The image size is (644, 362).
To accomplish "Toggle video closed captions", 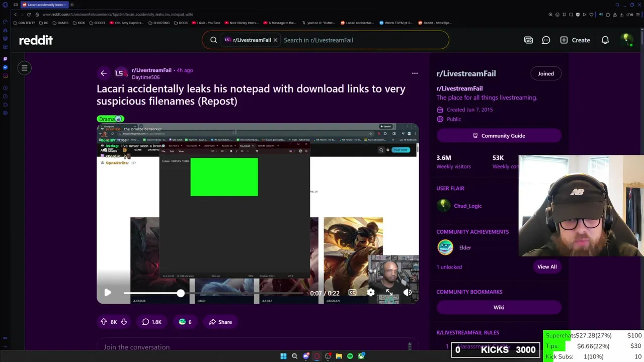I will pyautogui.click(x=352, y=293).
